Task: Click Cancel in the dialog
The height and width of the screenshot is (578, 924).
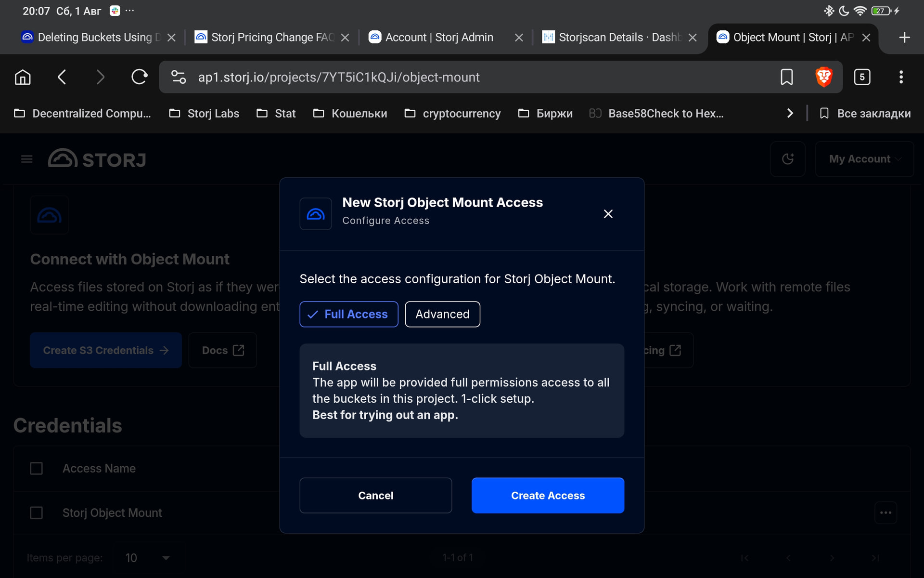Action: click(x=376, y=496)
